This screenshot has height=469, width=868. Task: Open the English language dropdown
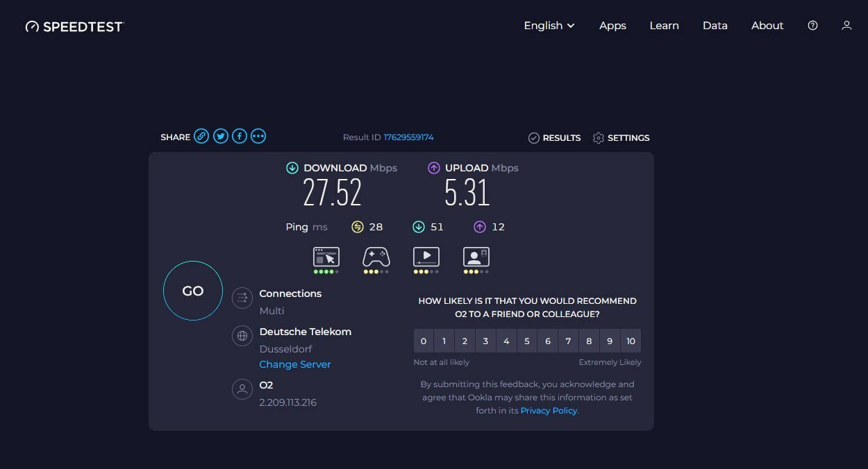coord(549,26)
